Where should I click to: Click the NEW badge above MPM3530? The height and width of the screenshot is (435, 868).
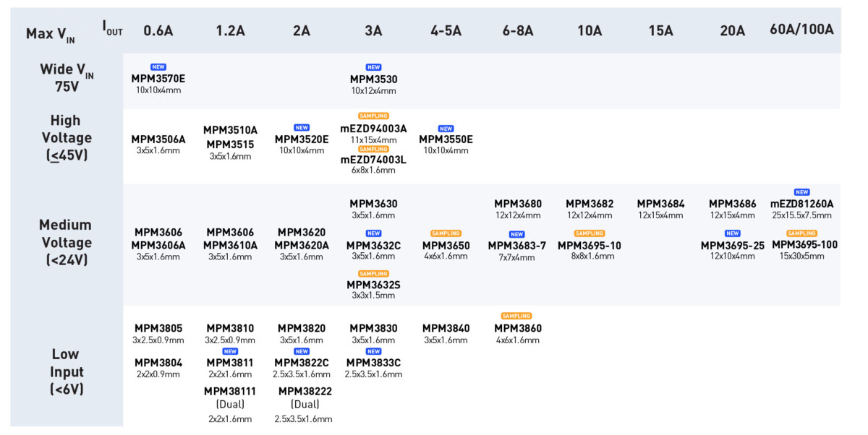(373, 67)
